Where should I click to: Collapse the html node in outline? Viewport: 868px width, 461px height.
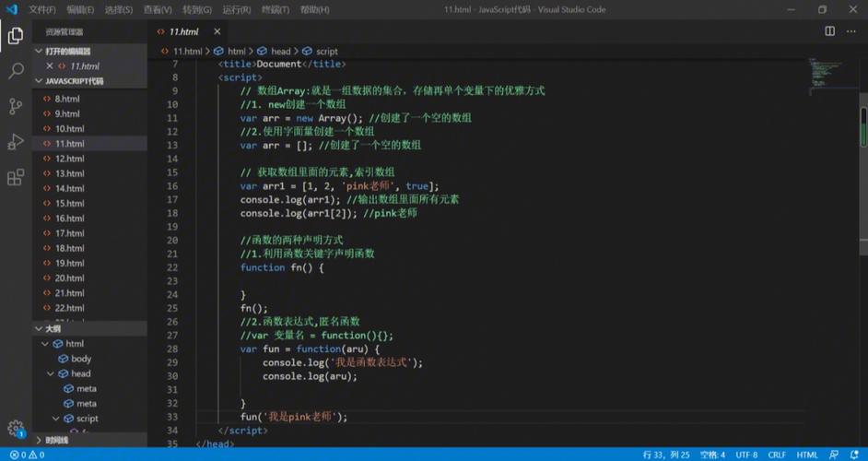(45, 344)
